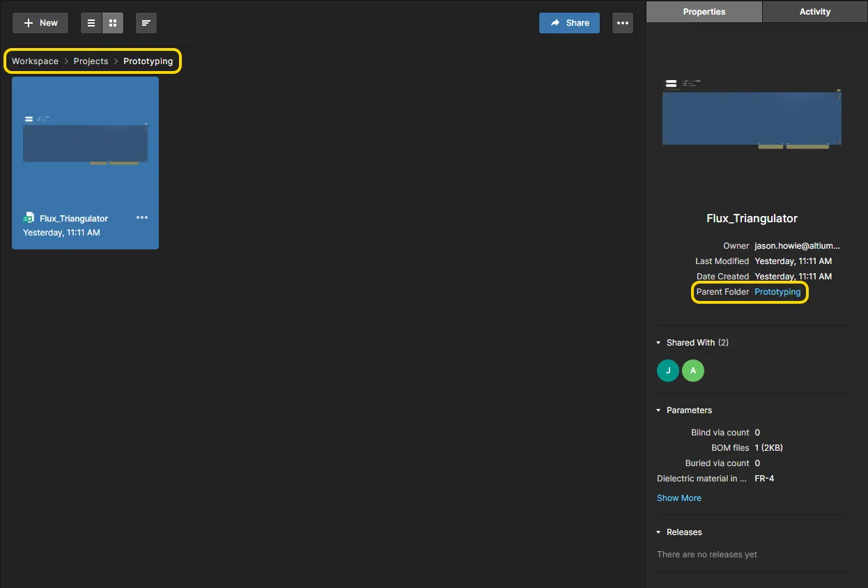
Task: Click the Flux_Triangulator project file icon
Action: tap(29, 218)
